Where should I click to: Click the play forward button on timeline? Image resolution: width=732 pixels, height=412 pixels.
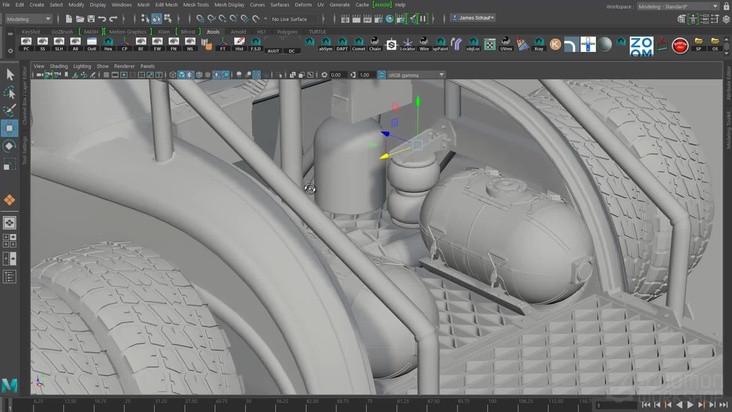click(690, 405)
